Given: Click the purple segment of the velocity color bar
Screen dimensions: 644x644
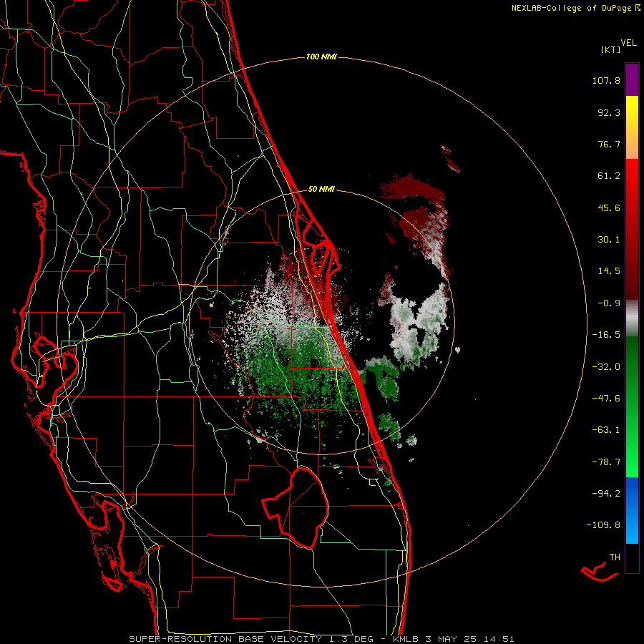Looking at the screenshot, I should pyautogui.click(x=632, y=79).
